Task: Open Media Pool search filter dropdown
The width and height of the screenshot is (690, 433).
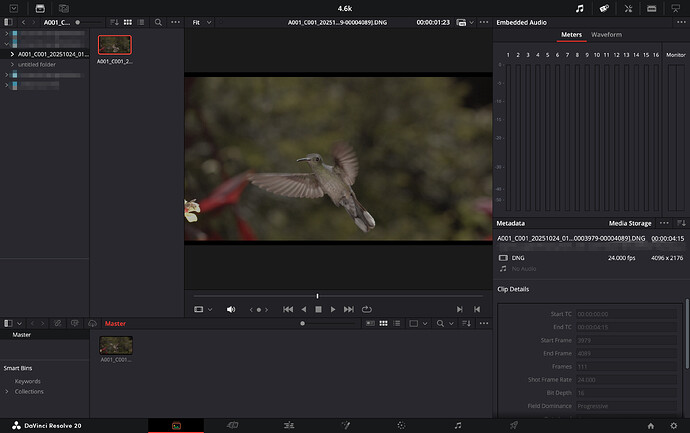Action: click(x=451, y=323)
